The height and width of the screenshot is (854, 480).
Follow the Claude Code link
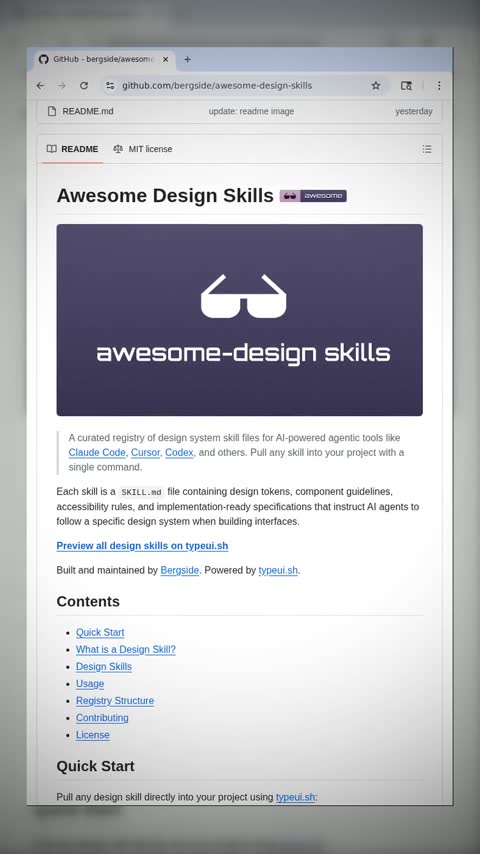[98, 453]
